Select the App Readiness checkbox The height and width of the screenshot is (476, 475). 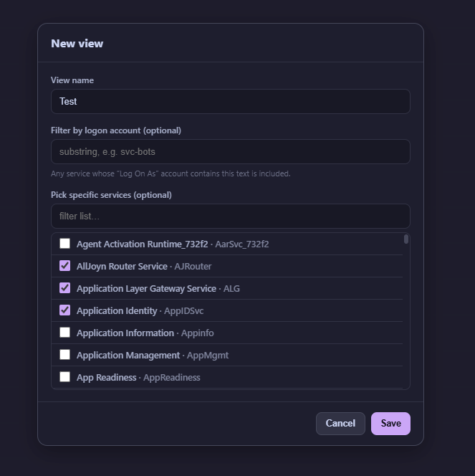(x=64, y=377)
